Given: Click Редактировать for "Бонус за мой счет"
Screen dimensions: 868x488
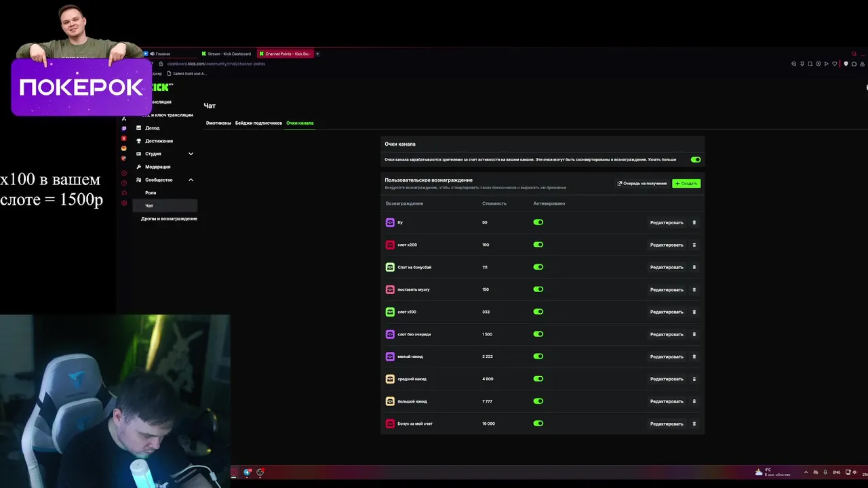Looking at the screenshot, I should (x=667, y=424).
